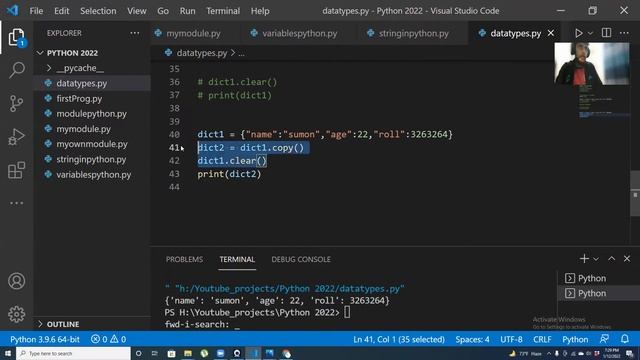Open the Source Control view
This screenshot has height=360, width=640.
(x=16, y=103)
